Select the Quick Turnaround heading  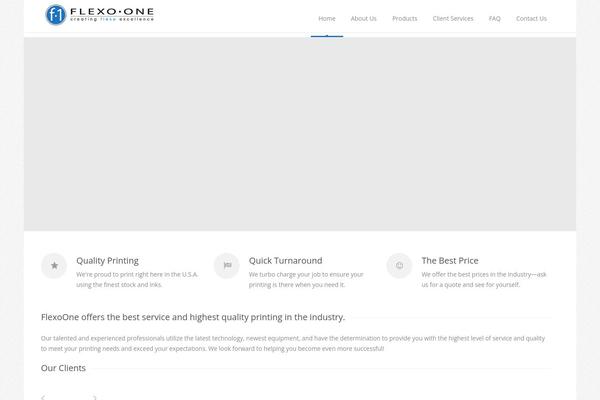pyautogui.click(x=285, y=261)
